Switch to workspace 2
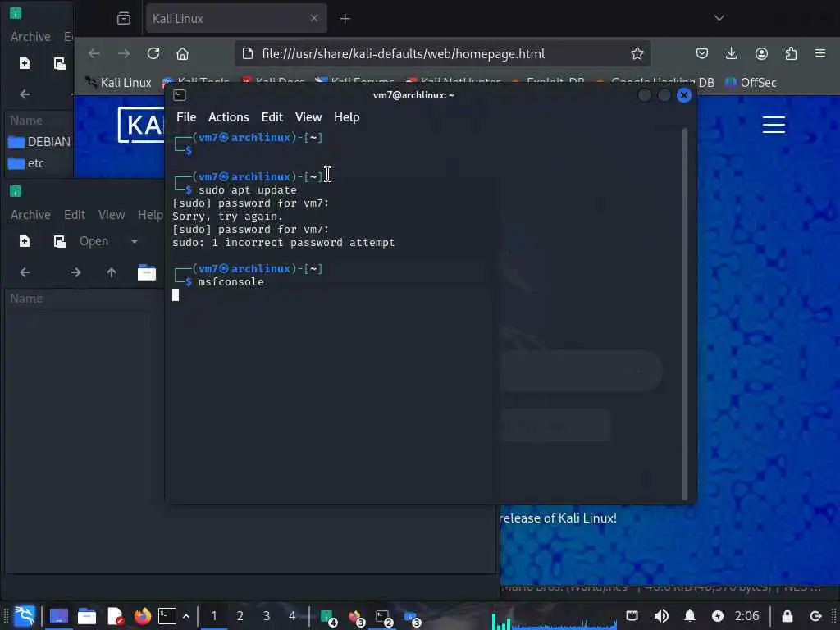The width and height of the screenshot is (840, 630). pyautogui.click(x=240, y=616)
